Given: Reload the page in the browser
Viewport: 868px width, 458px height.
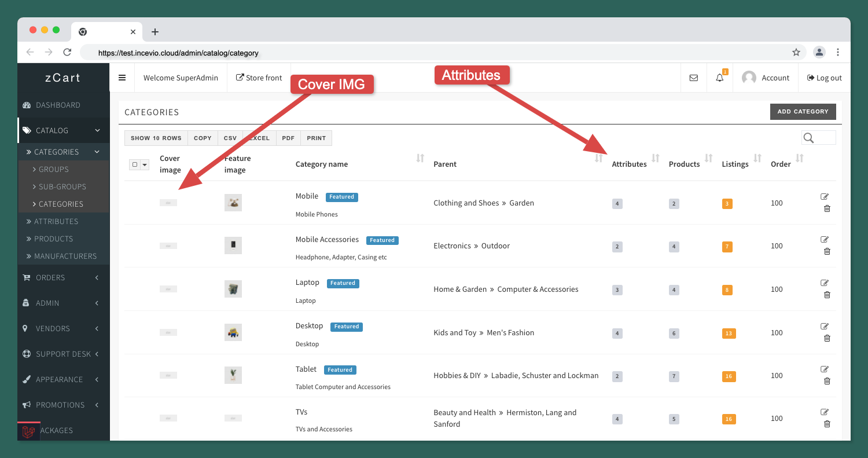Looking at the screenshot, I should pyautogui.click(x=67, y=52).
